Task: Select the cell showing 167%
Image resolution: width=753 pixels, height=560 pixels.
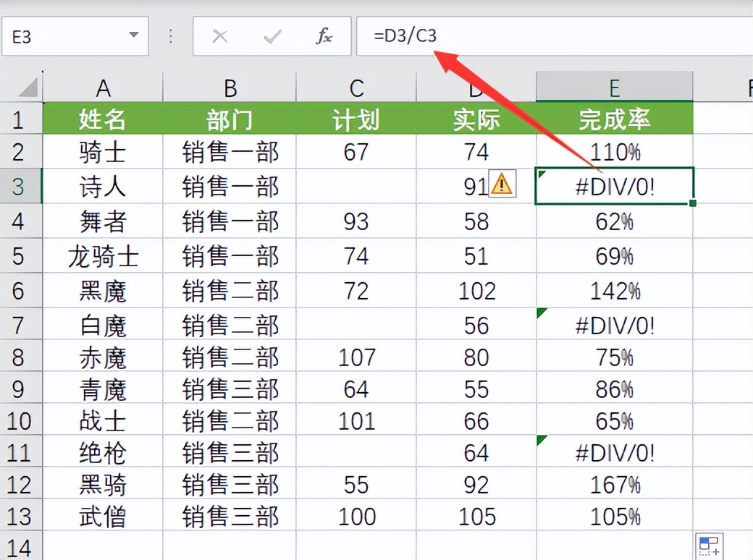Action: (x=614, y=485)
